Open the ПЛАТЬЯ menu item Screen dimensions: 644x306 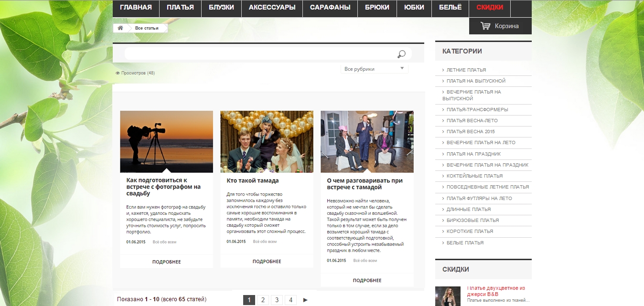click(x=180, y=8)
